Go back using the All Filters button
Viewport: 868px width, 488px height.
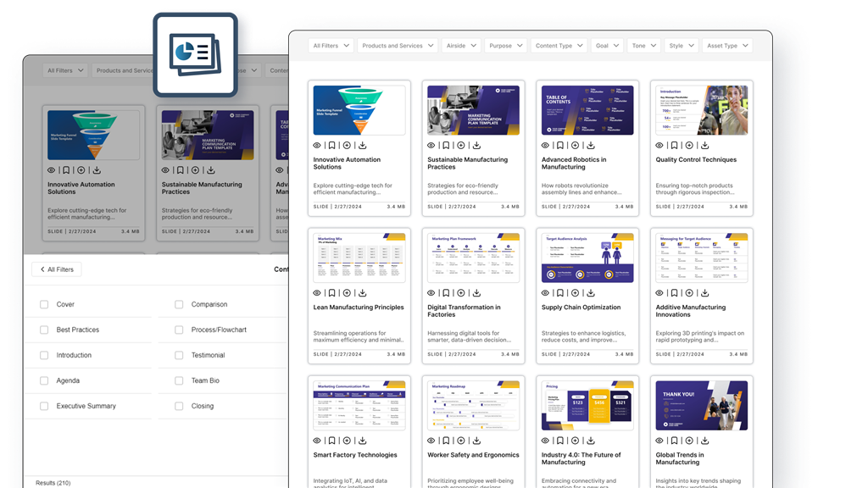coord(57,269)
